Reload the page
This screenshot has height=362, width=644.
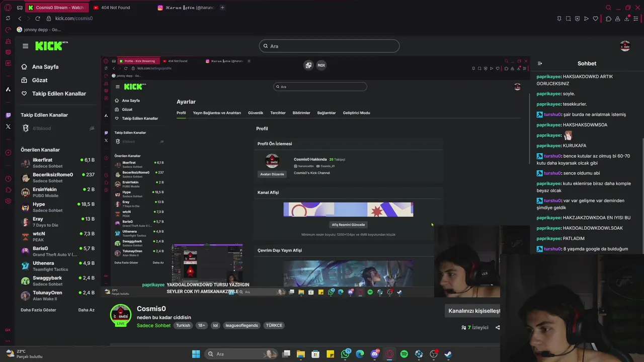[x=37, y=19]
